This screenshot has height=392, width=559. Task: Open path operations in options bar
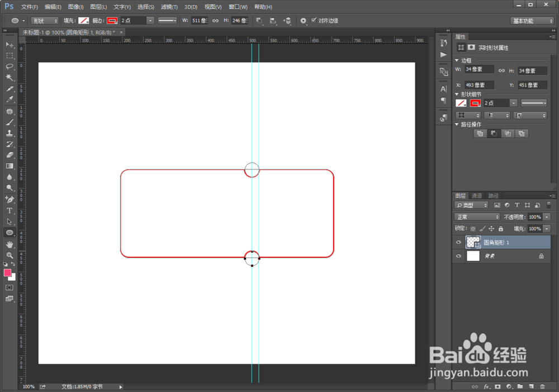[259, 21]
